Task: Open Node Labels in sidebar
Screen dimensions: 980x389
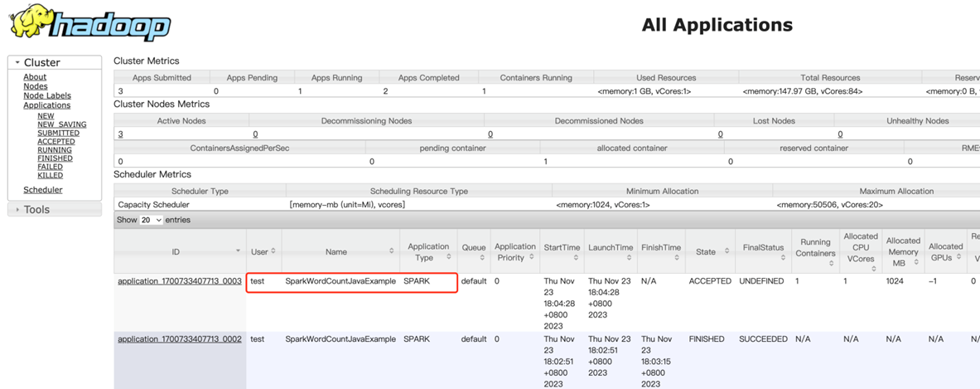Action: click(x=47, y=95)
